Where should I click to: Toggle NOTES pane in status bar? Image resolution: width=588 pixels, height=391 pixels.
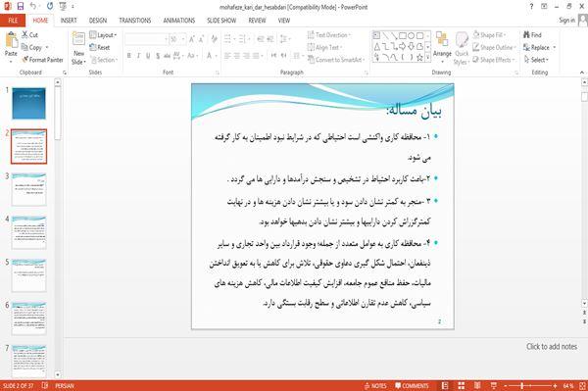coord(375,386)
